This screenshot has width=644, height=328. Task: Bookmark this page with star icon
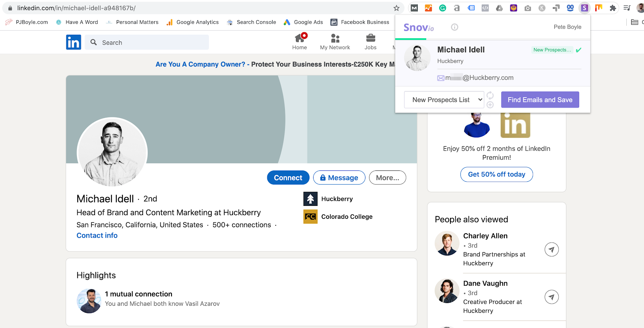(x=396, y=8)
